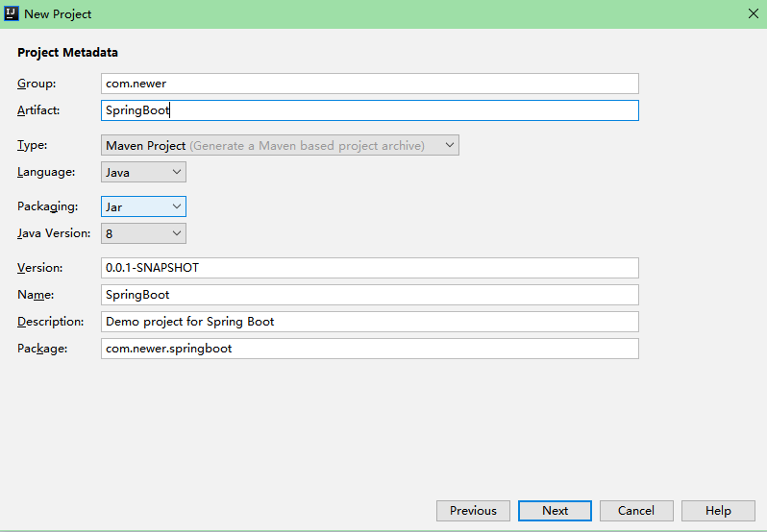Click the Project Metadata heading
The height and width of the screenshot is (532, 767).
67,52
